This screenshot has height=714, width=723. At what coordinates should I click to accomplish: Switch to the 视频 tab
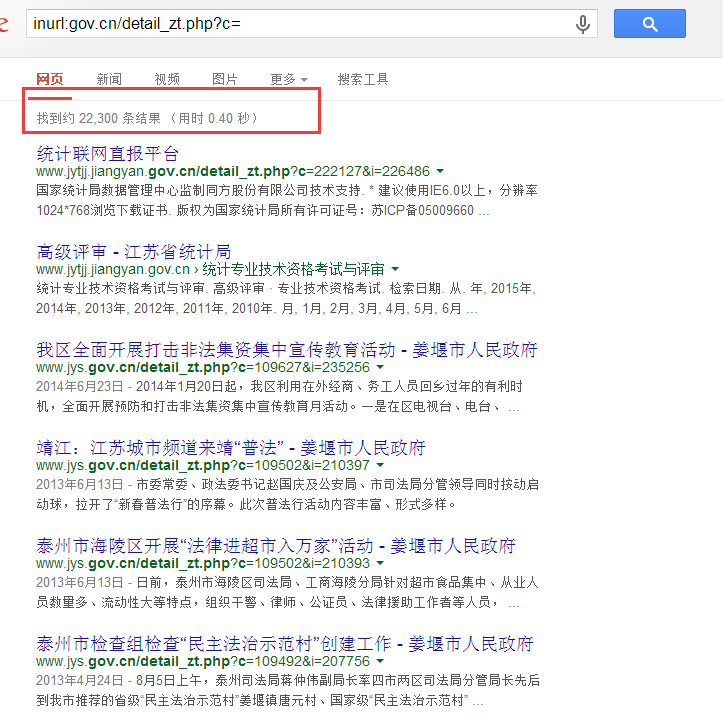[167, 79]
